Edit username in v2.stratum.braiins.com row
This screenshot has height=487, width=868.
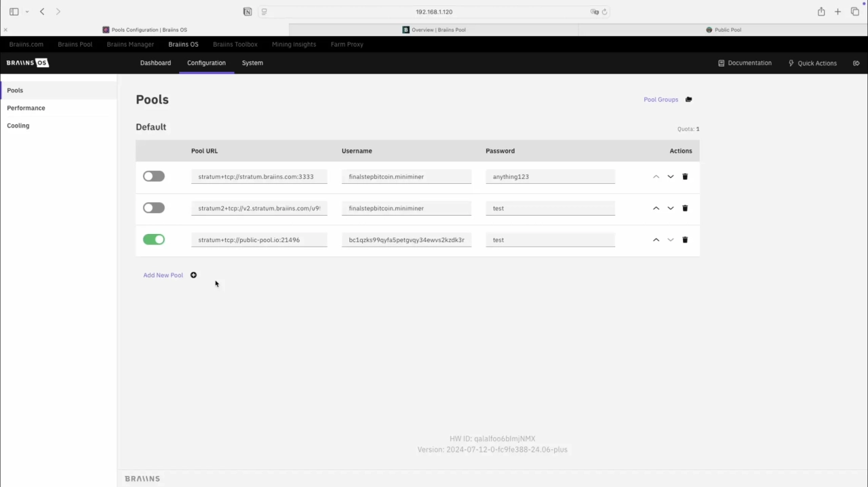click(x=406, y=208)
